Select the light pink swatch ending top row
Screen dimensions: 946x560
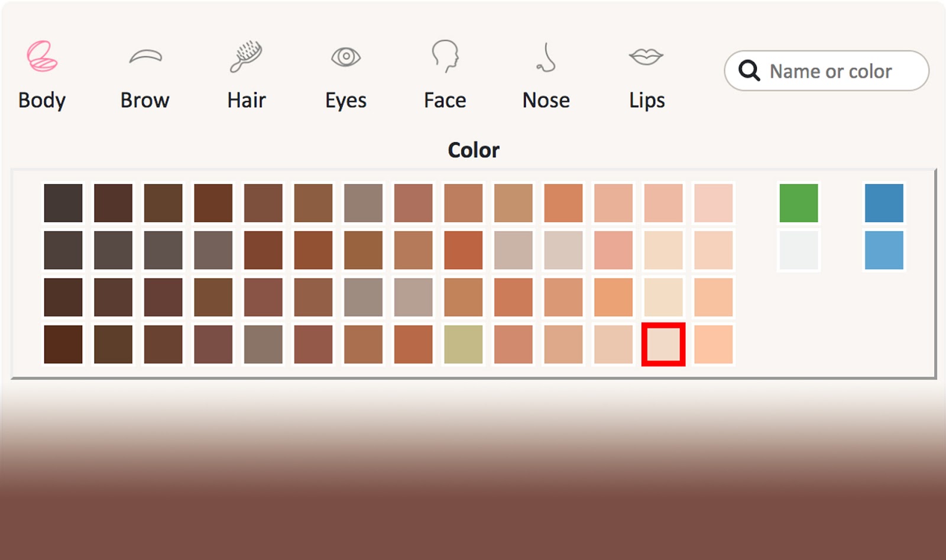[x=713, y=203]
